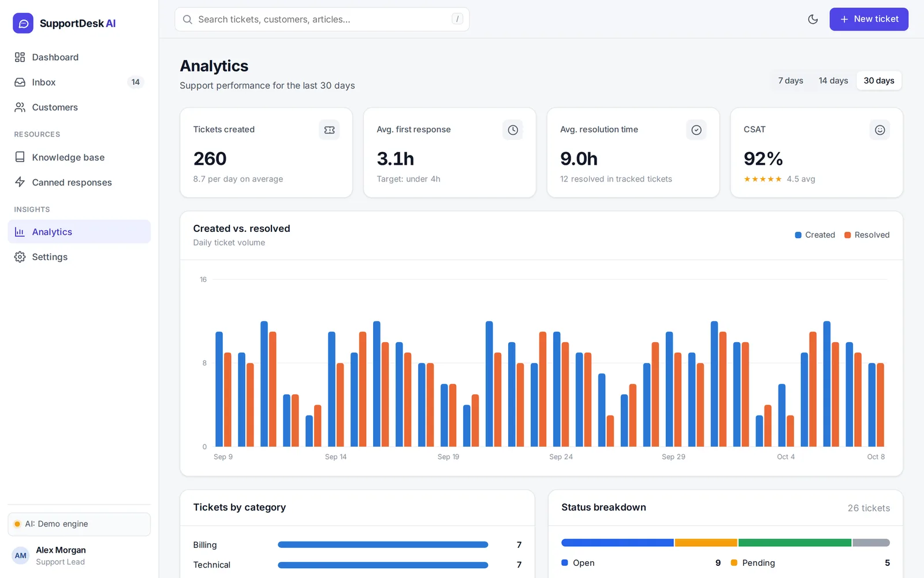Image resolution: width=924 pixels, height=578 pixels.
Task: Click the ticket icon on Tickets created card
Action: coord(329,130)
